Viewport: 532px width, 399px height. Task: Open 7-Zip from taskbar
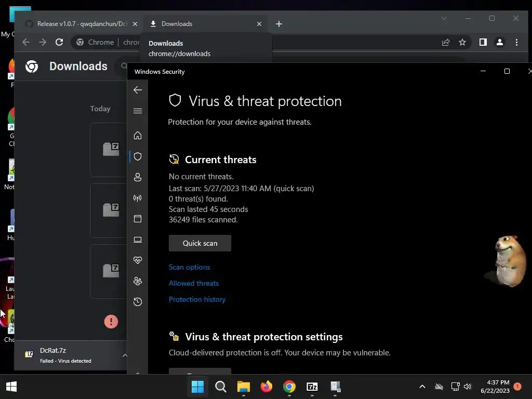pos(312,387)
